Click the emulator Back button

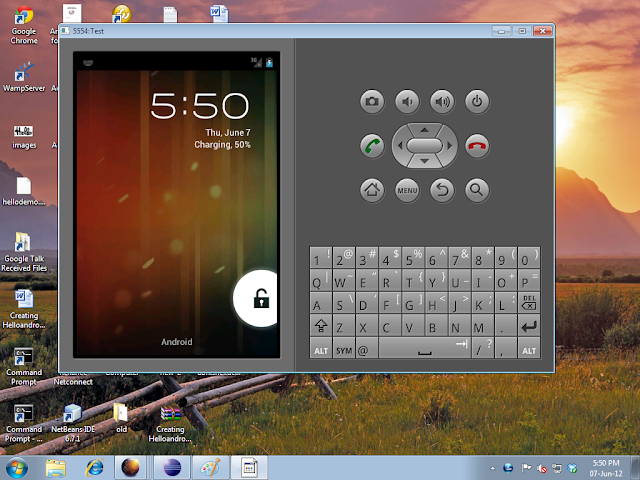(x=442, y=190)
